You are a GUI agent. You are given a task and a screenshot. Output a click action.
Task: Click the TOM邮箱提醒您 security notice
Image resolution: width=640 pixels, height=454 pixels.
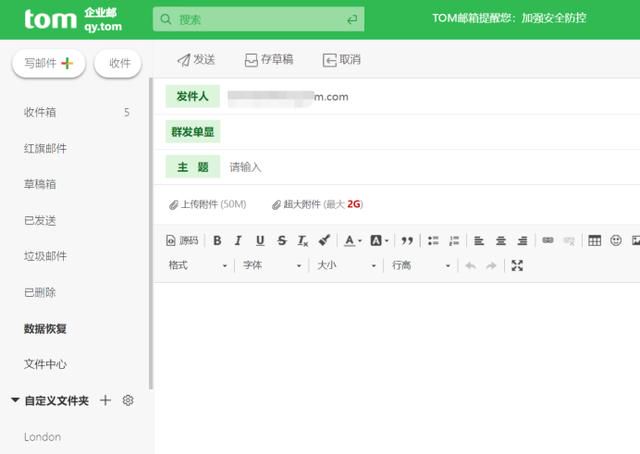tap(509, 18)
